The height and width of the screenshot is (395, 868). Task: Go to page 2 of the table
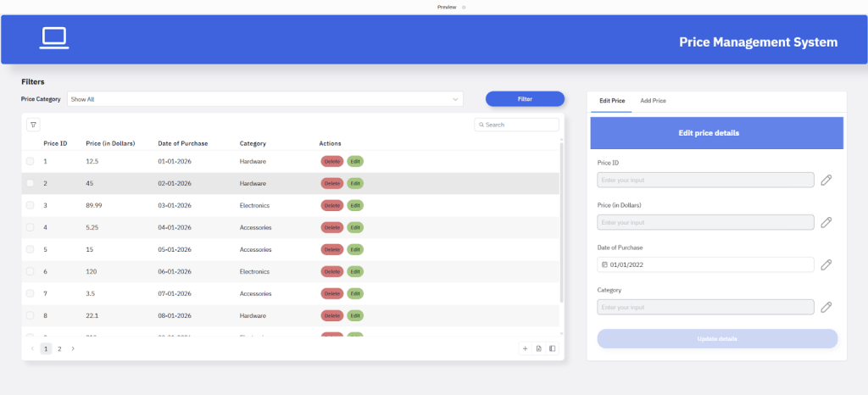(x=60, y=348)
